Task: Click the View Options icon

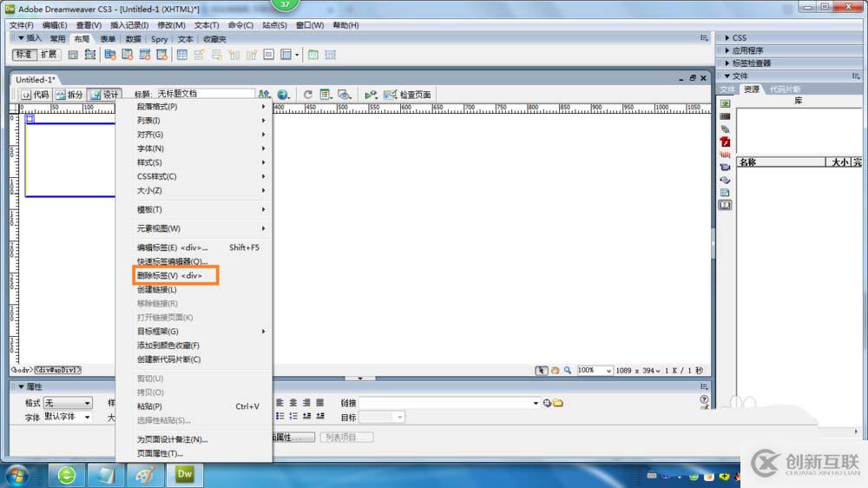Action: coord(325,95)
